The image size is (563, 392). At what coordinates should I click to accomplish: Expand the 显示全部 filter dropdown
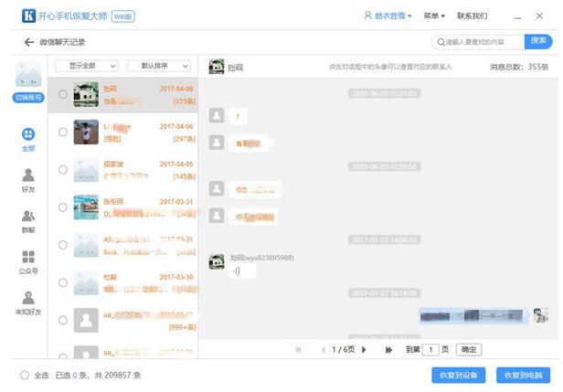click(x=87, y=66)
